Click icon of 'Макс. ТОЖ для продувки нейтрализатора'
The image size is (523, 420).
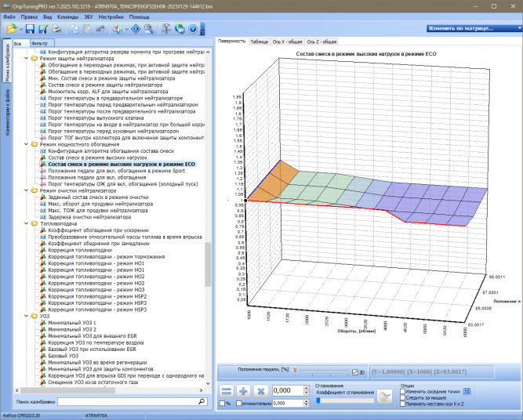click(42, 210)
